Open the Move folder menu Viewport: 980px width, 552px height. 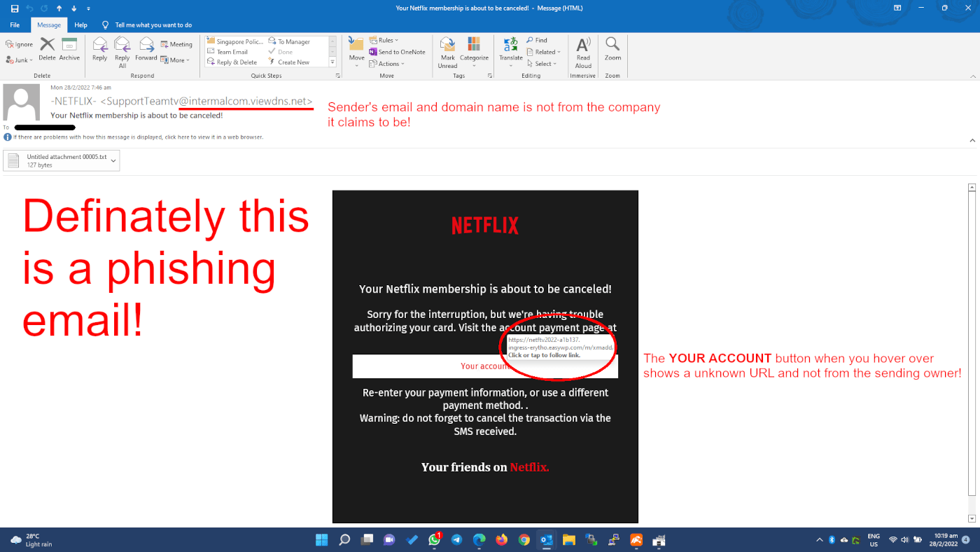357,53
